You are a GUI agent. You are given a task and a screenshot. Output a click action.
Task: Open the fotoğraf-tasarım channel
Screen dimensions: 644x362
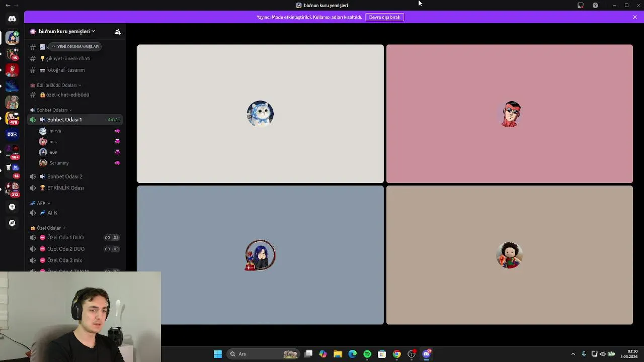coord(75,70)
